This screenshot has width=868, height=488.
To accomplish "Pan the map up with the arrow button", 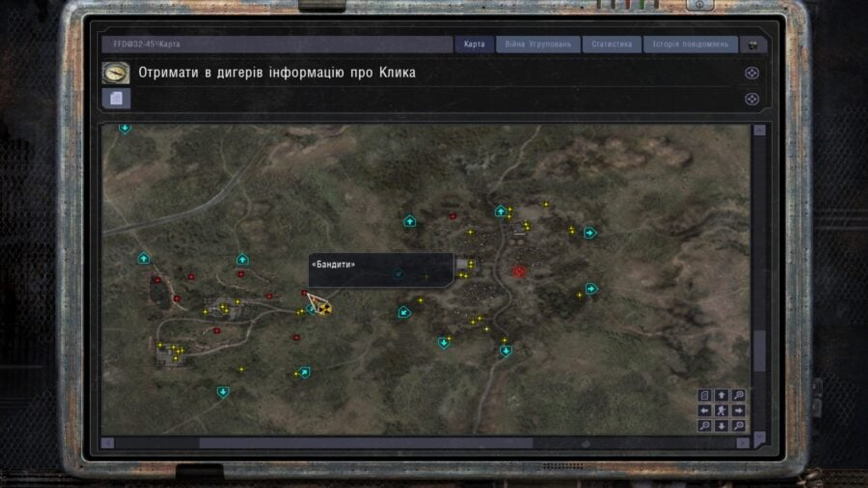I will [722, 395].
